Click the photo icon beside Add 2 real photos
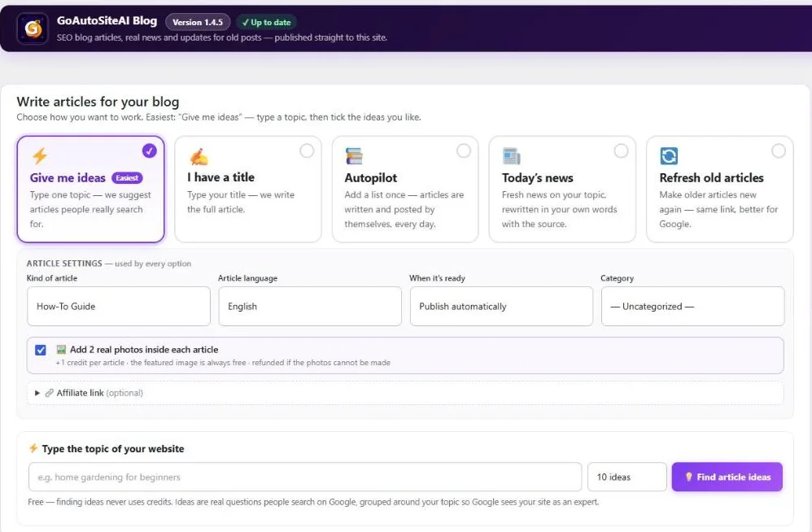812x532 pixels. click(x=61, y=349)
